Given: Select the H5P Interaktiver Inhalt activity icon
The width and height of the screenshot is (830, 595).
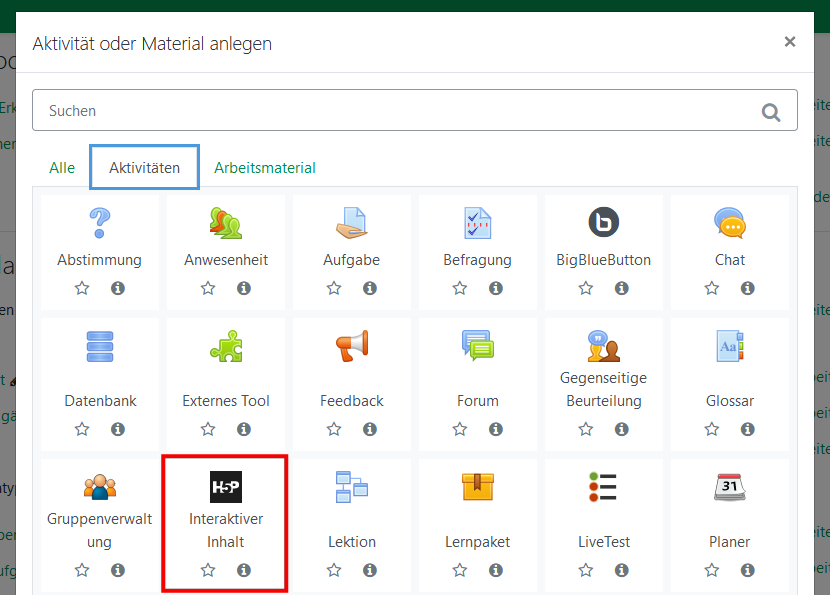Looking at the screenshot, I should tap(225, 487).
